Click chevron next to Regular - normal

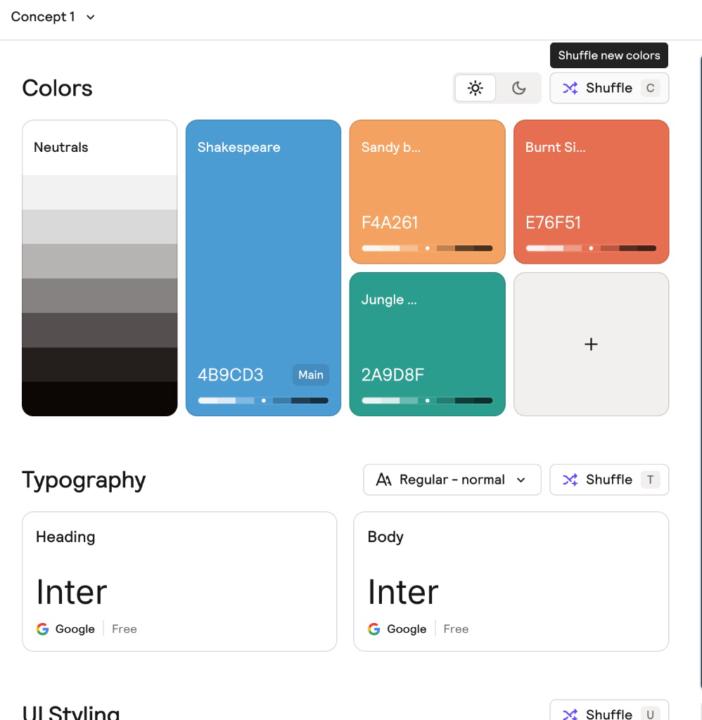521,480
